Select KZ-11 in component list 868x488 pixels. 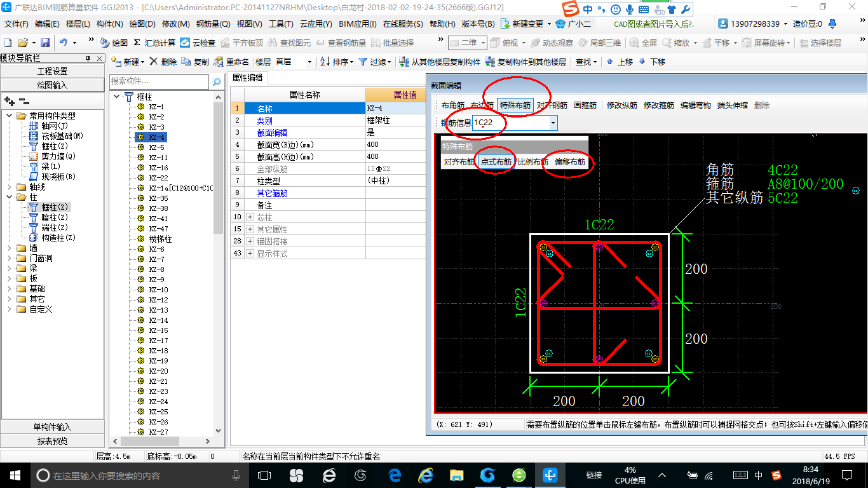158,158
